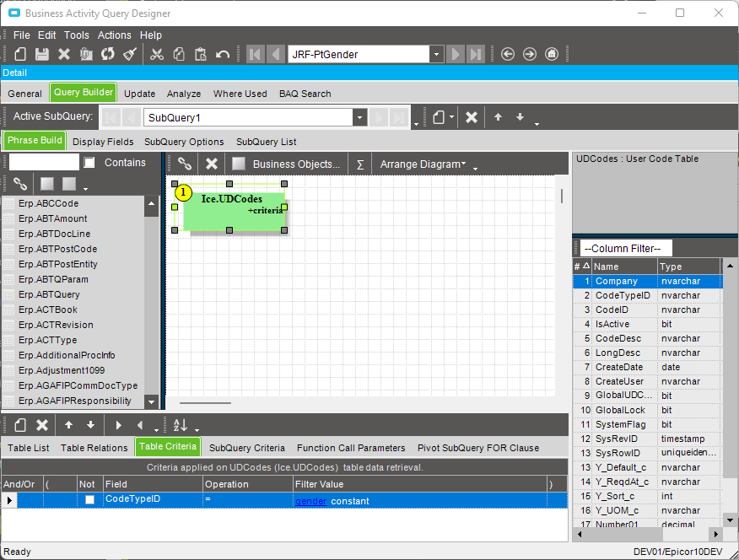
Task: Tick the Not checkbox in the CodeTypeID row
Action: (89, 500)
